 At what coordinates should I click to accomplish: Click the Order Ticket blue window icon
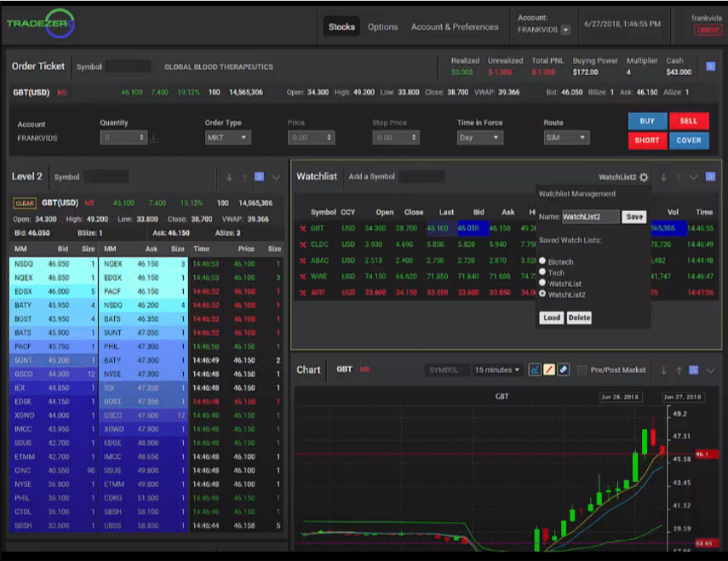[711, 66]
